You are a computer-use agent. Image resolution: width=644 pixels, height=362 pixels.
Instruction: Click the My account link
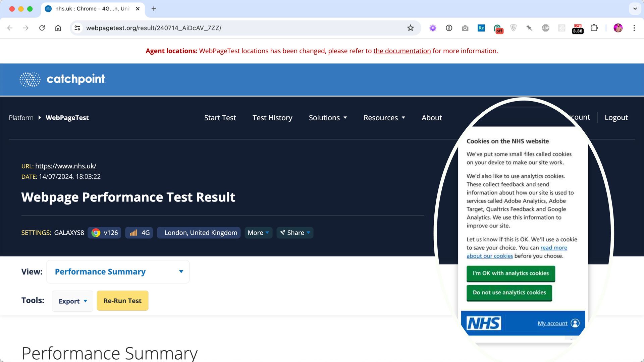pos(552,323)
